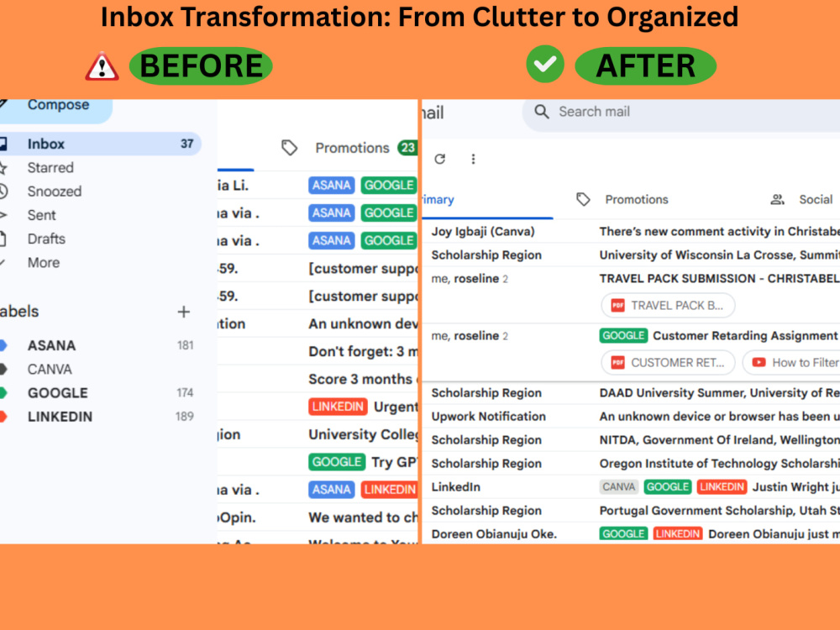Expand the More folders list
This screenshot has width=840, height=630.
[x=43, y=262]
